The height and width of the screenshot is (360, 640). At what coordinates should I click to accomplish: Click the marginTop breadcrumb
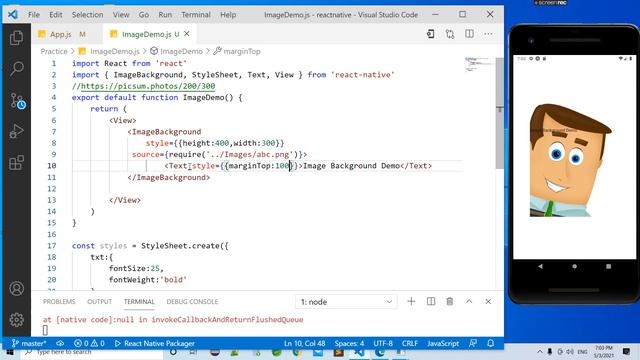[x=242, y=51]
